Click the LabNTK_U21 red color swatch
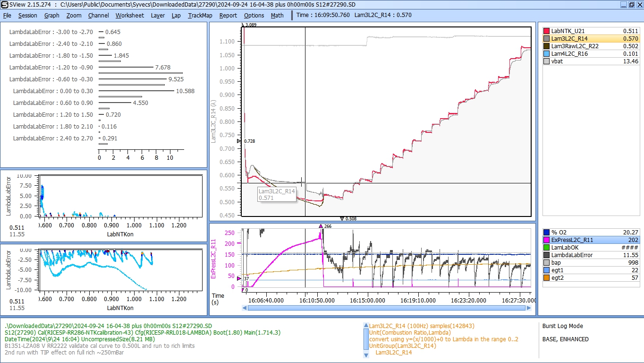Image resolution: width=644 pixels, height=363 pixels. coord(547,31)
